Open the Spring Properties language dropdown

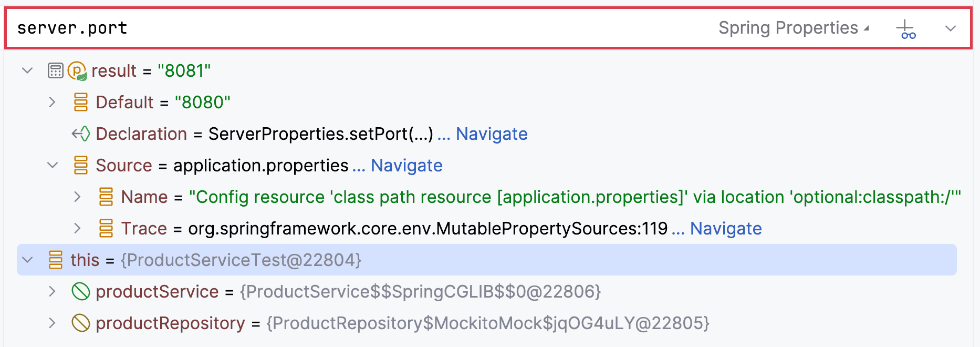point(793,28)
